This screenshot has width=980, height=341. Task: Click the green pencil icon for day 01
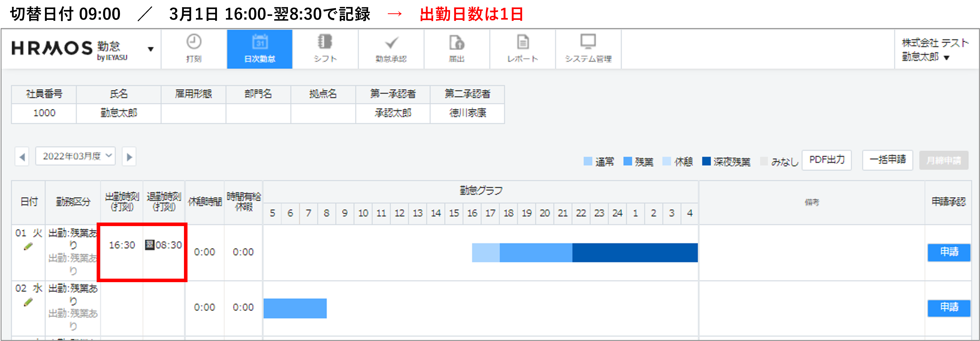pos(28,247)
